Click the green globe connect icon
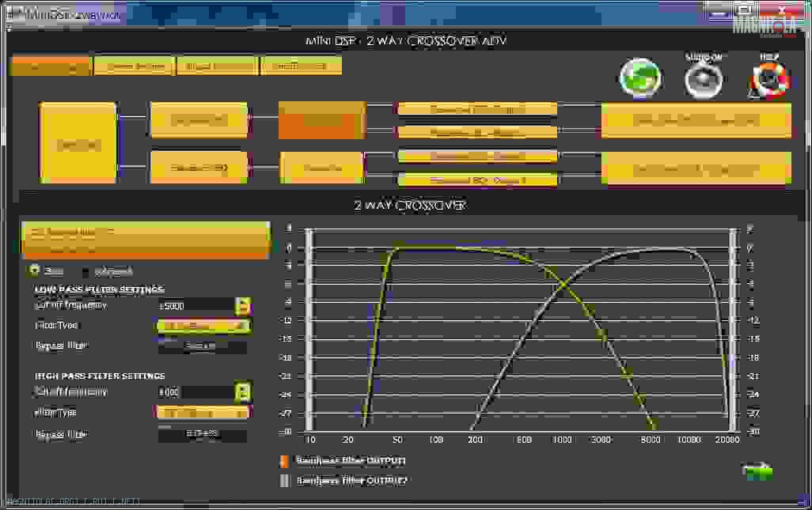This screenshot has height=510, width=812. (640, 78)
